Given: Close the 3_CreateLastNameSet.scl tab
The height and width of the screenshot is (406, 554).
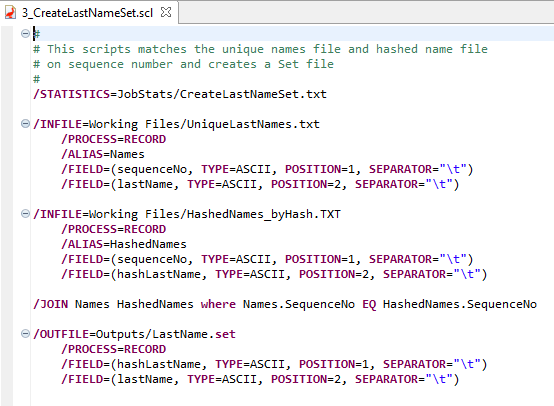Looking at the screenshot, I should (x=166, y=12).
